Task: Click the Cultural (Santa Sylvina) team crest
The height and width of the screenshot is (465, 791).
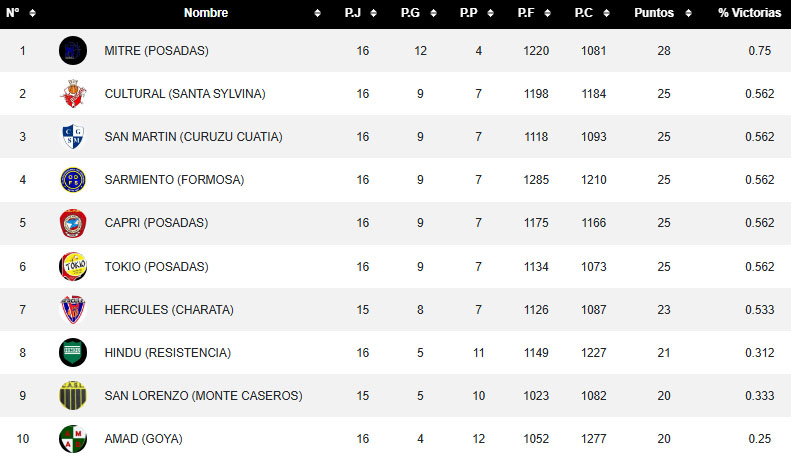Action: pos(73,94)
